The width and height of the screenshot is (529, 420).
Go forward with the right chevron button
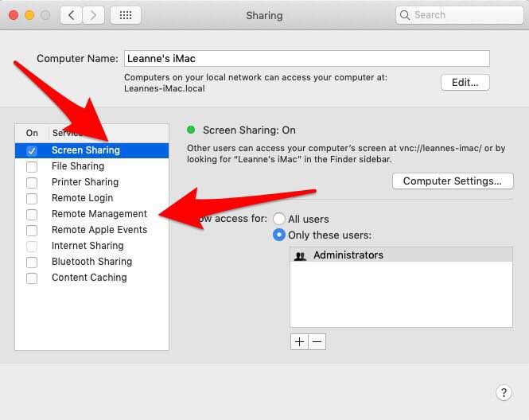click(93, 15)
